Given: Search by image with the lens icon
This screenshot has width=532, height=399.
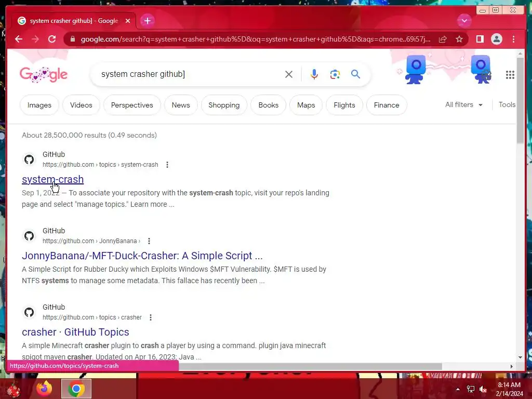Looking at the screenshot, I should tap(335, 74).
